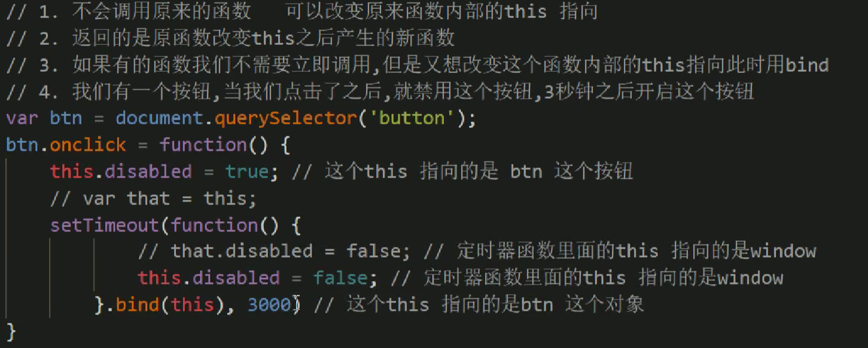
Task: Click the true boolean value
Action: click(246, 172)
